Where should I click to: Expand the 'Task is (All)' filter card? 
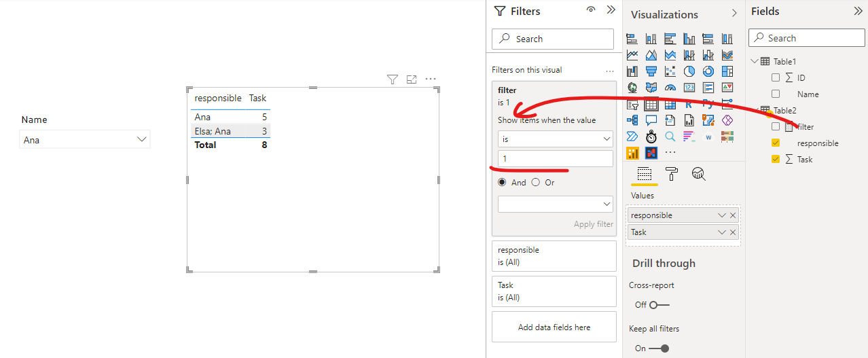pyautogui.click(x=554, y=291)
